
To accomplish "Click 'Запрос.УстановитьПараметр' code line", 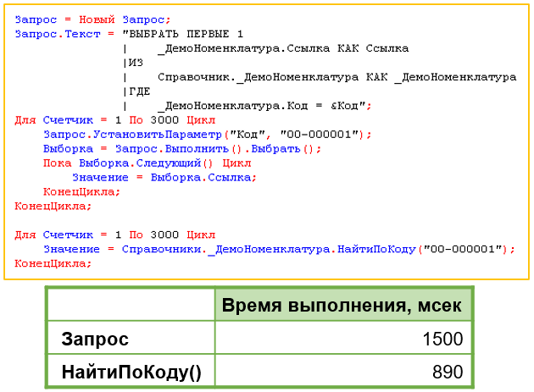I will (x=208, y=135).
